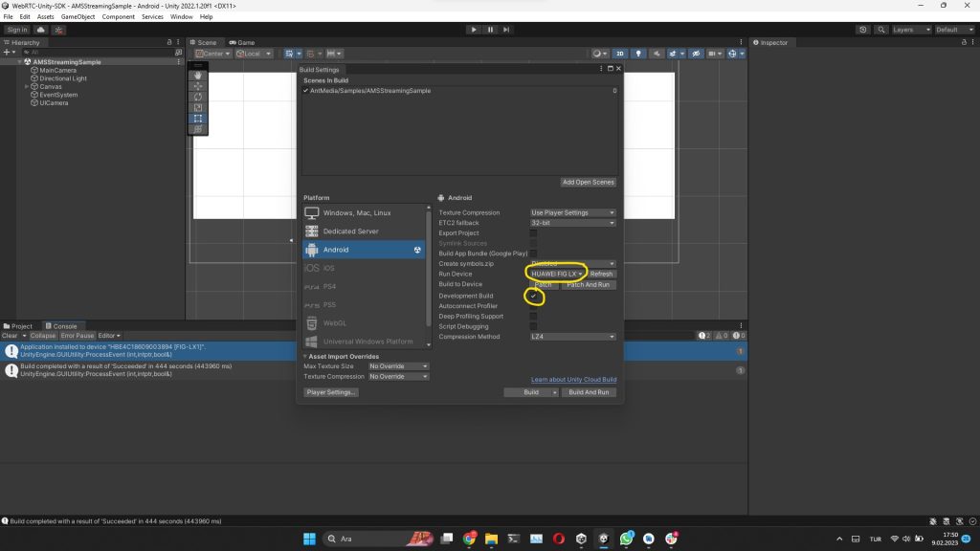Open the scene draw mode dropdown
This screenshot has width=980, height=551.
[x=599, y=54]
